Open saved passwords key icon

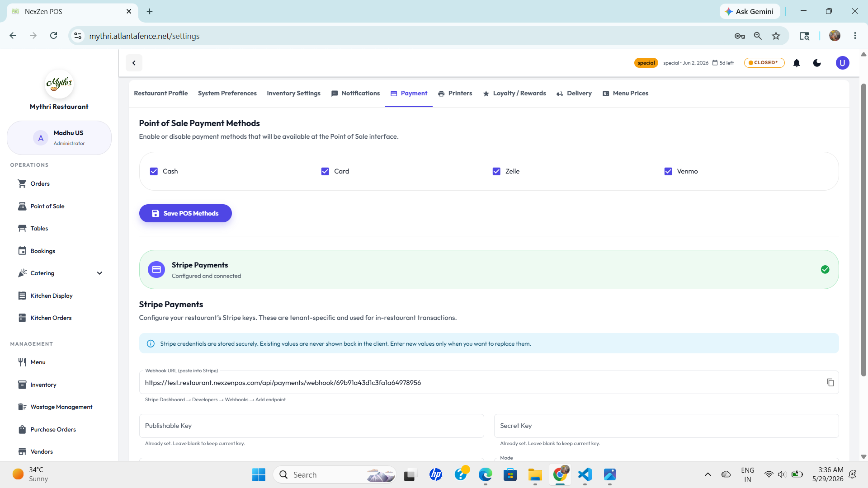pos(740,36)
